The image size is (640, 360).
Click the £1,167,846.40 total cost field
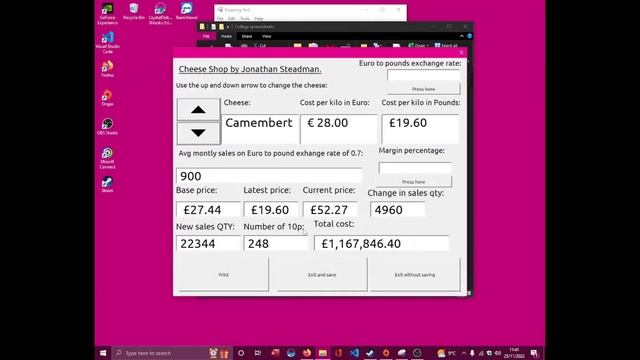pos(382,243)
